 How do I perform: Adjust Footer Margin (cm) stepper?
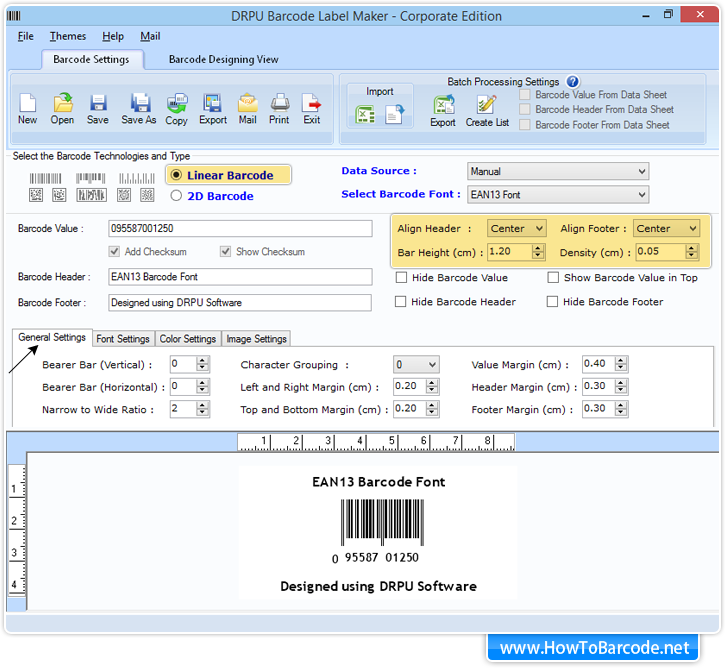pyautogui.click(x=621, y=409)
